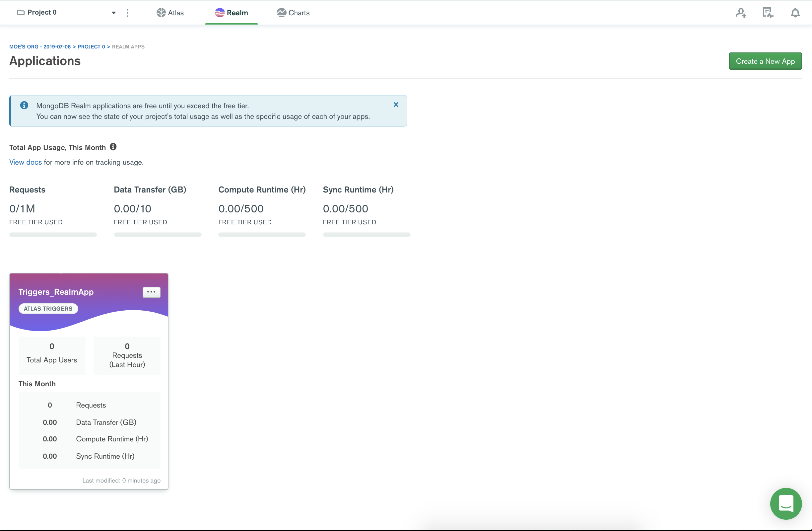The image size is (812, 531).
Task: Click the card's Sync Runtime (Hr) row
Action: [x=89, y=456]
